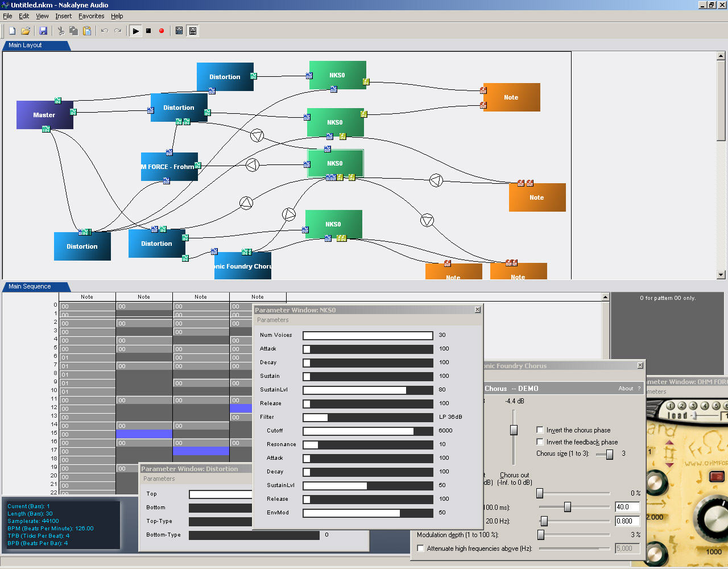The height and width of the screenshot is (569, 728).
Task: Start recording with the red Record button
Action: (162, 31)
